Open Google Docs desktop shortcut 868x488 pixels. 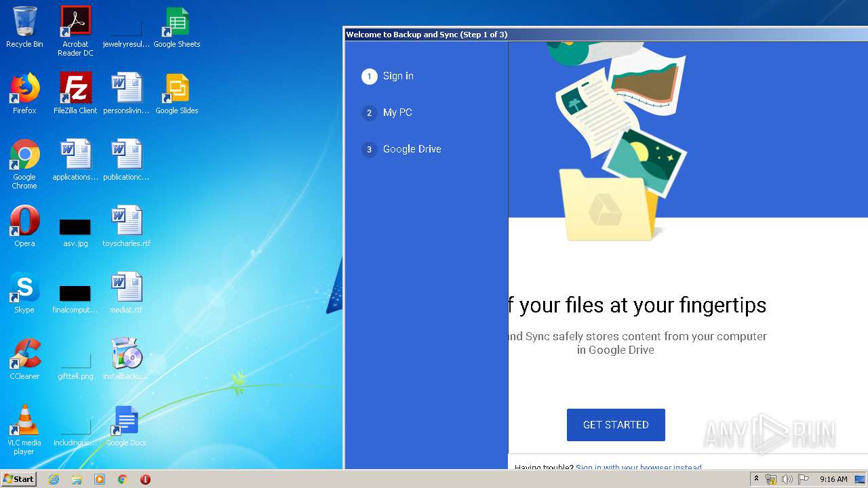126,426
